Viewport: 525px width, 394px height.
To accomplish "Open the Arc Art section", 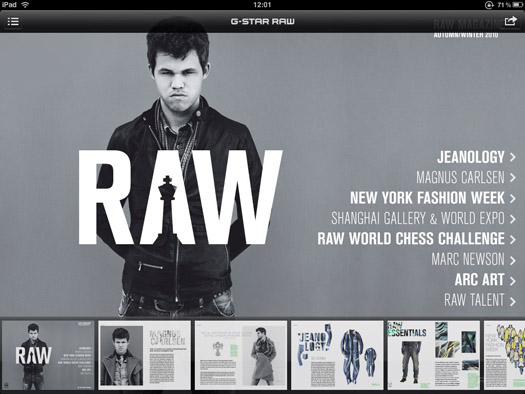I will [x=479, y=280].
